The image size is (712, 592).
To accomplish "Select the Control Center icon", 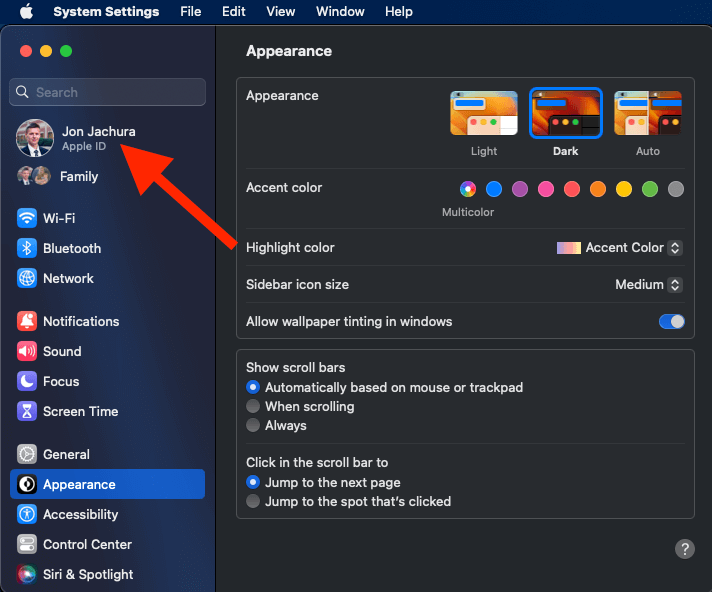I will [x=27, y=544].
